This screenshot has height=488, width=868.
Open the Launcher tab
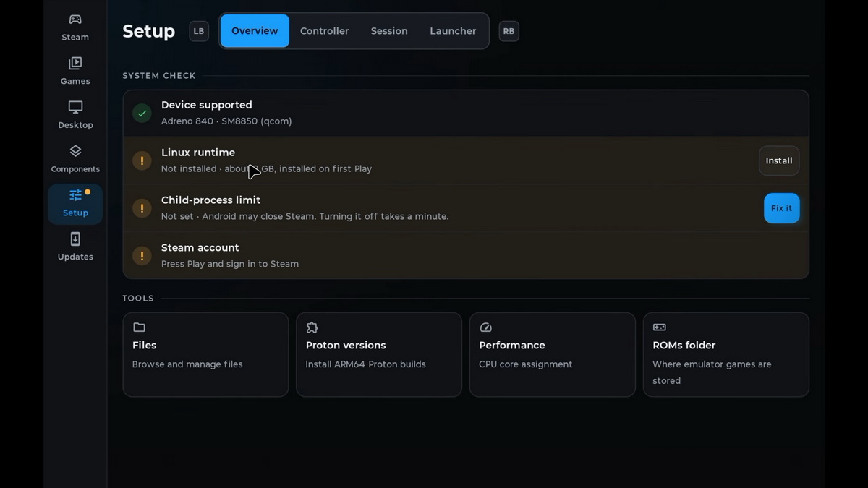point(453,31)
